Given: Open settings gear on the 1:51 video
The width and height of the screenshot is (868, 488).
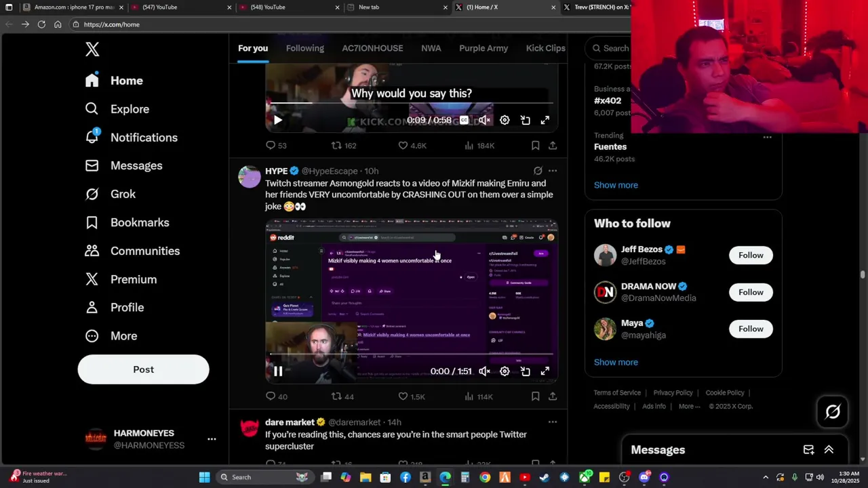Looking at the screenshot, I should (505, 371).
